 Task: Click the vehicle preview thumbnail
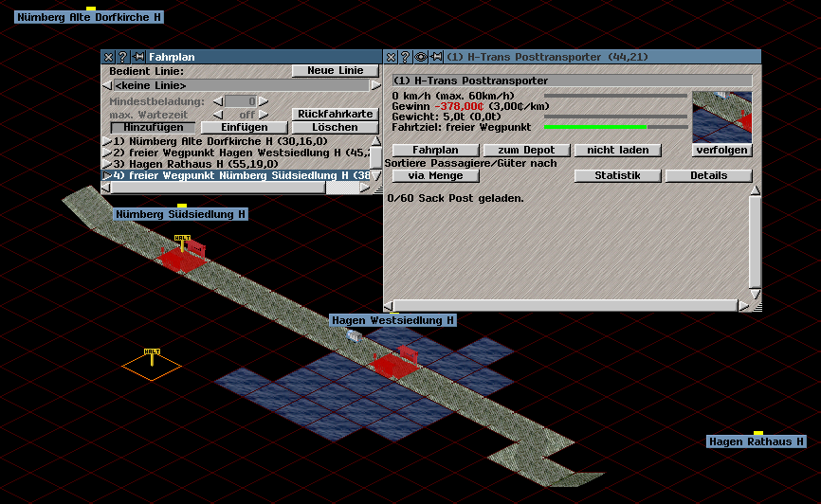tap(721, 116)
